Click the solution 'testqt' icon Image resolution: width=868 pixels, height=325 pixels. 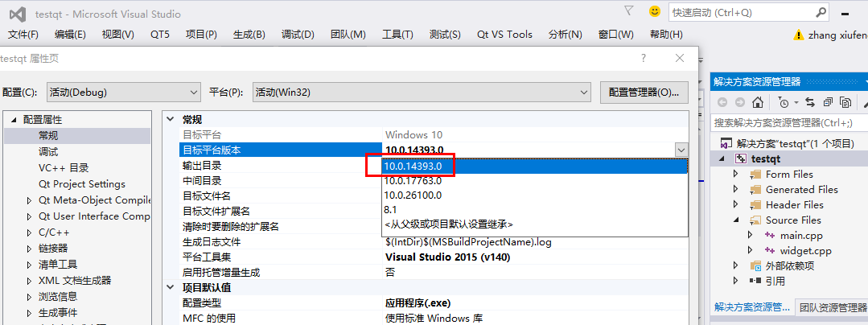726,143
